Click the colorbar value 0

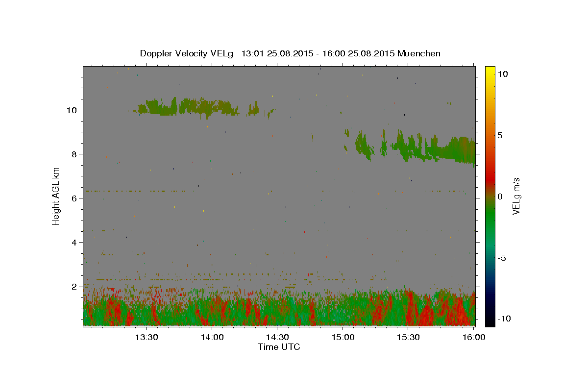[500, 196]
